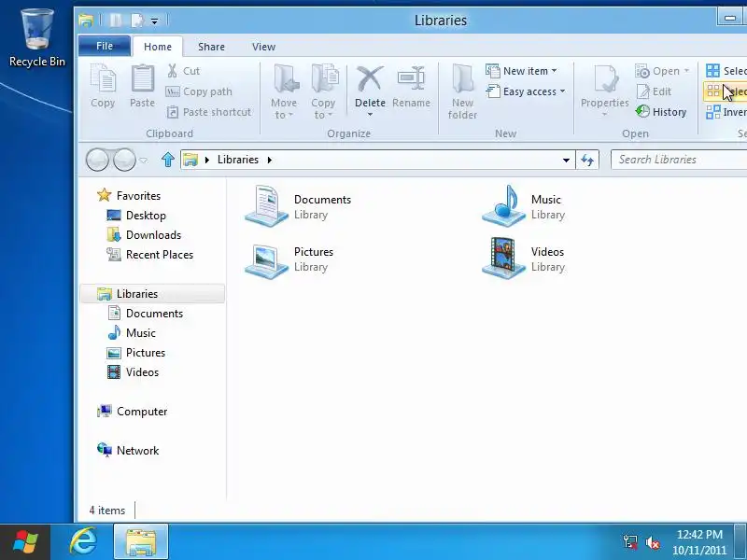
Task: Click the Back navigation button
Action: (97, 160)
